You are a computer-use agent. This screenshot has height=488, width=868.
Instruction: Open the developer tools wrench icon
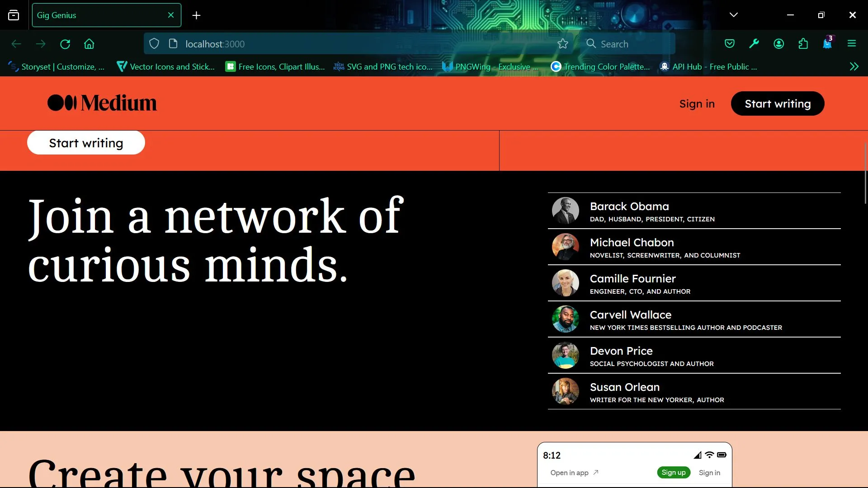click(x=754, y=44)
